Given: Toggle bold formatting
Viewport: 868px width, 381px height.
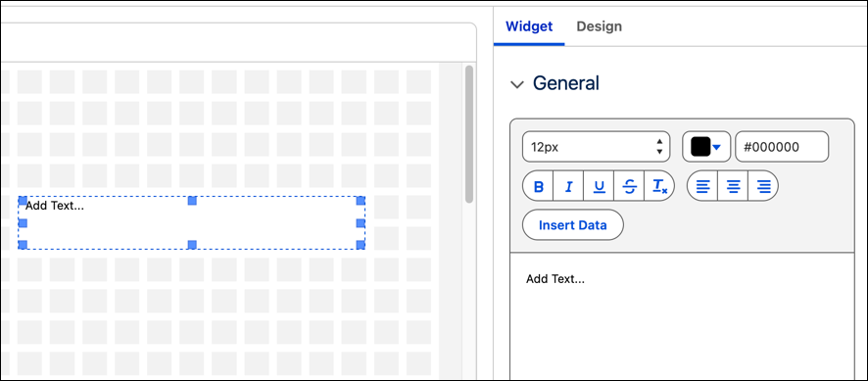Looking at the screenshot, I should (x=538, y=186).
